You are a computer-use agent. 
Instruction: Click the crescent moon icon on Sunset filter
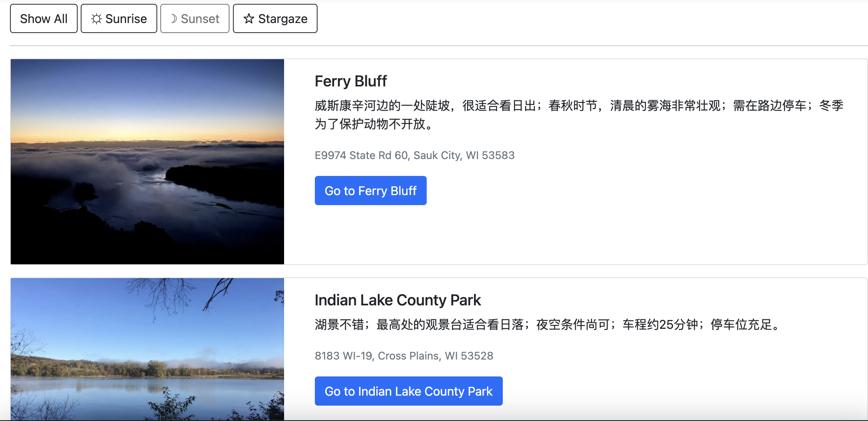tap(174, 19)
